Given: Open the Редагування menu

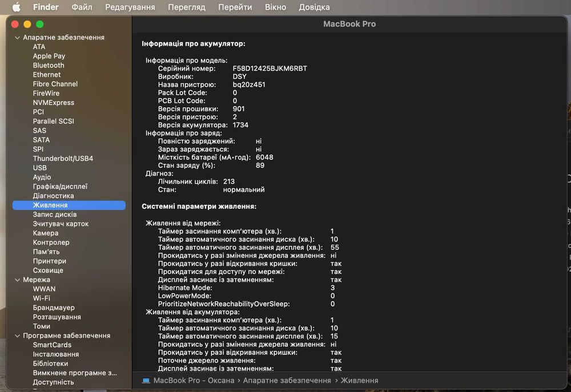Looking at the screenshot, I should (130, 7).
